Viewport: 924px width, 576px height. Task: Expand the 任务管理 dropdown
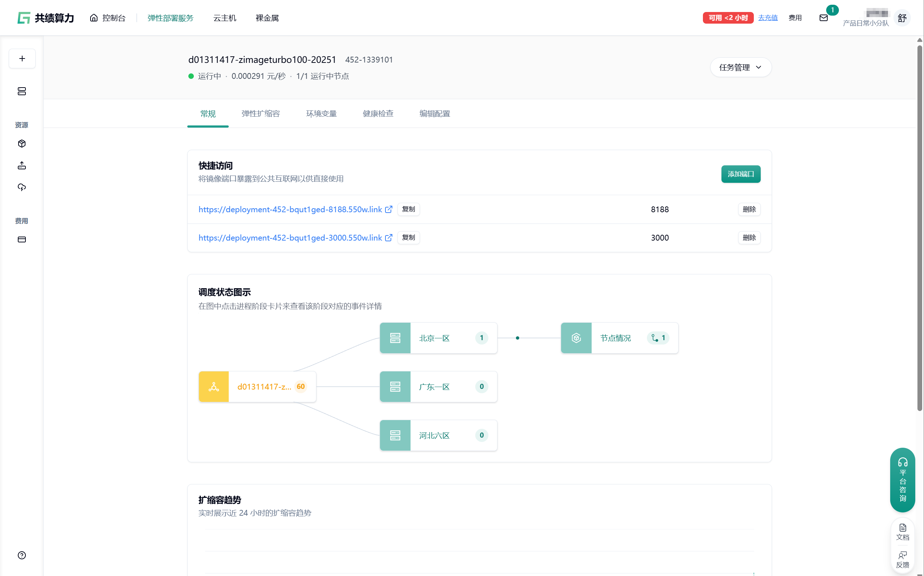(740, 68)
